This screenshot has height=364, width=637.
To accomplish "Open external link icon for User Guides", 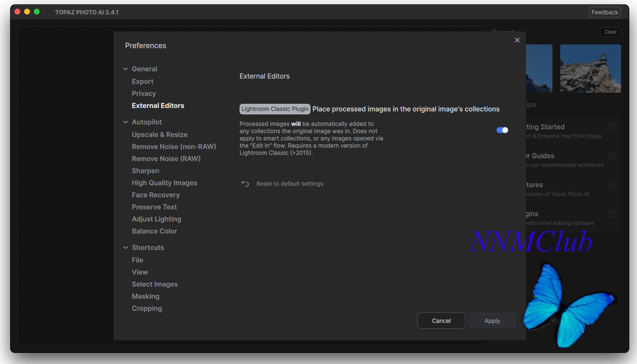I will click(612, 156).
